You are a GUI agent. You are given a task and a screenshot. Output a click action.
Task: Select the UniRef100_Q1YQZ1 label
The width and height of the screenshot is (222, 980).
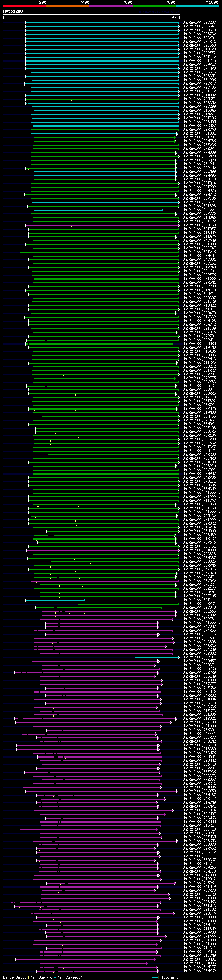pyautogui.click(x=199, y=719)
